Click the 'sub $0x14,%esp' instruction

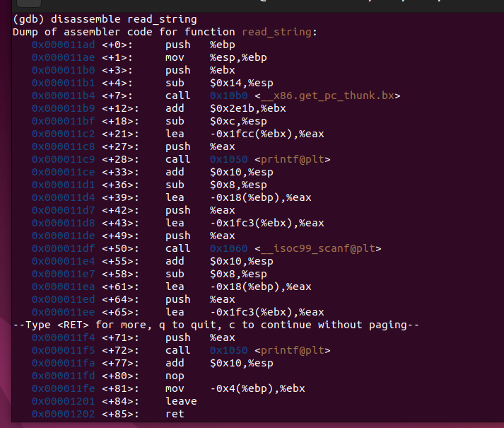pyautogui.click(x=219, y=83)
